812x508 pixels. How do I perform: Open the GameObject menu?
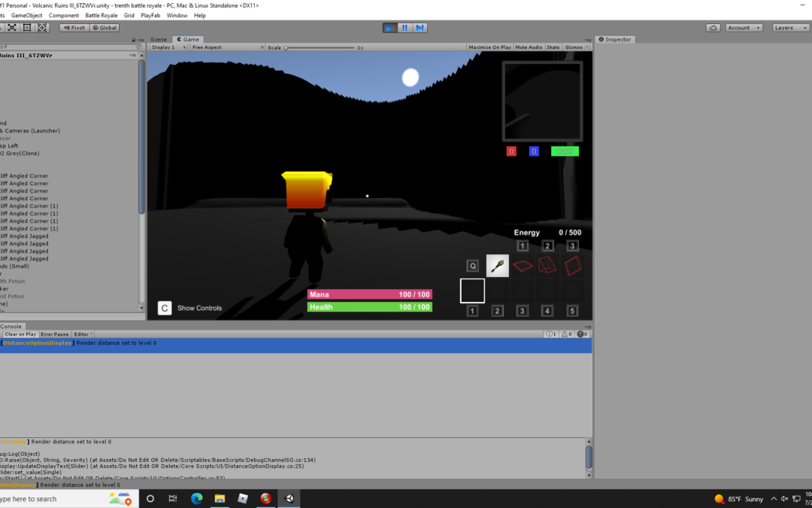tap(27, 16)
